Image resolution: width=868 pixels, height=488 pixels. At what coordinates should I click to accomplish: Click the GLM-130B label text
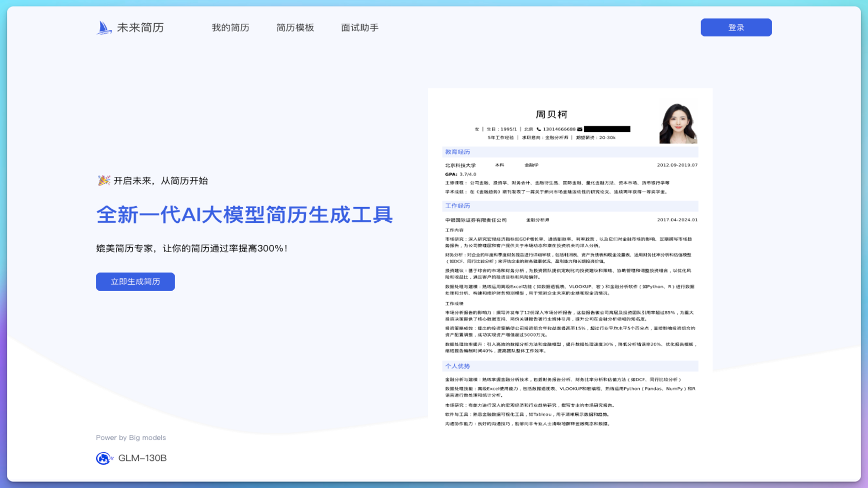point(142,458)
